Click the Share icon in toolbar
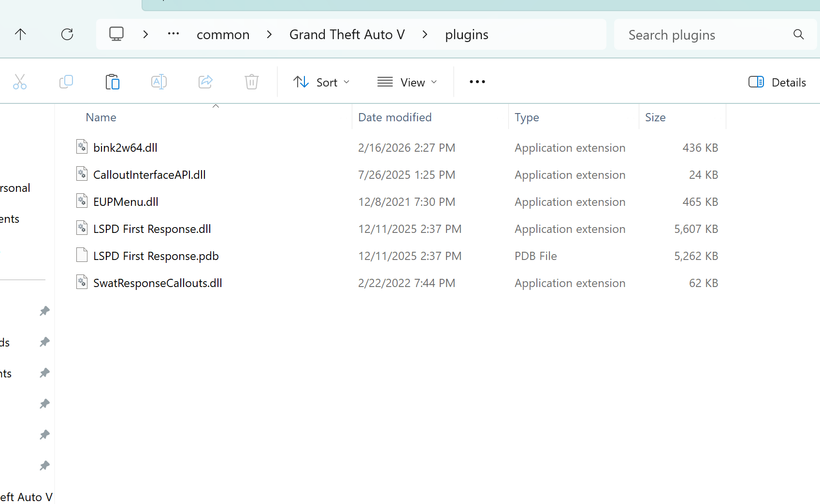This screenshot has height=504, width=820. (x=205, y=82)
